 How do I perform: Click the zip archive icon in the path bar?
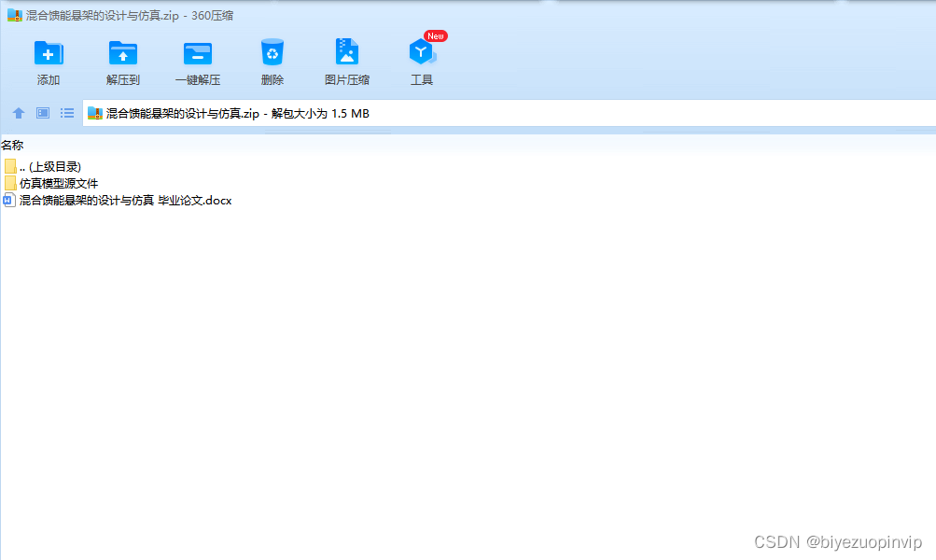tap(95, 114)
